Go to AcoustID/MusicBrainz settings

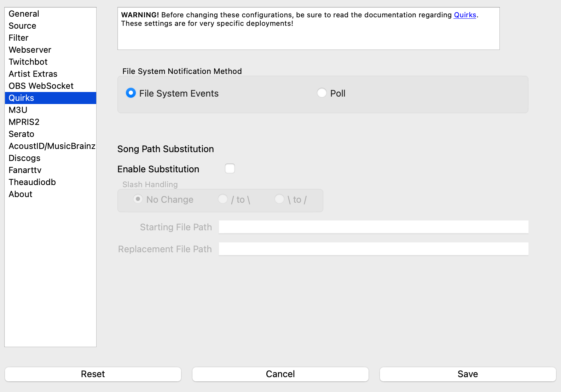point(52,146)
